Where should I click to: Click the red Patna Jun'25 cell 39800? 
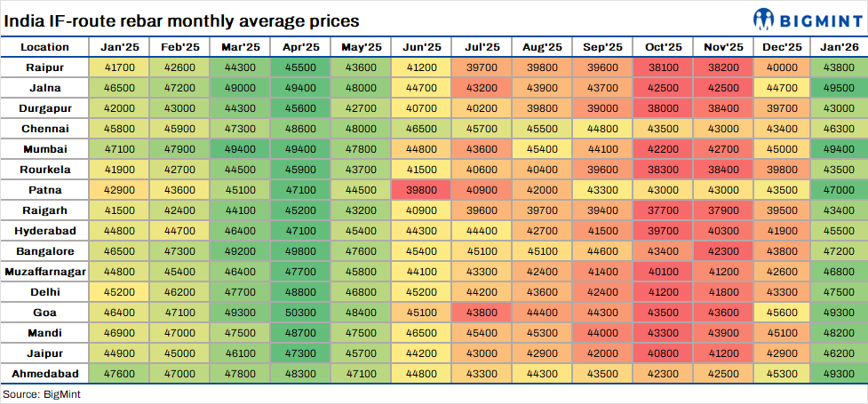tap(421, 189)
